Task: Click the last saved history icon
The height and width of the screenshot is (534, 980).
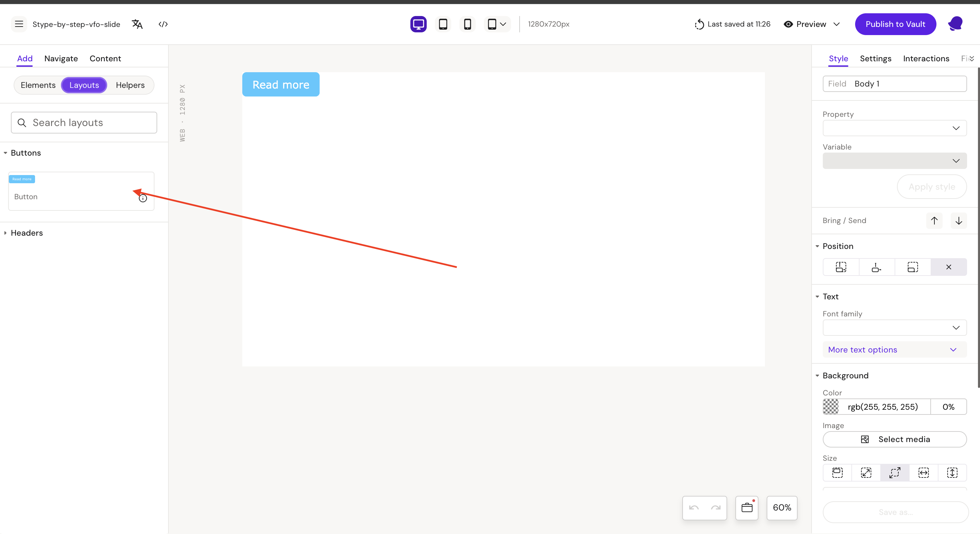Action: click(x=699, y=25)
